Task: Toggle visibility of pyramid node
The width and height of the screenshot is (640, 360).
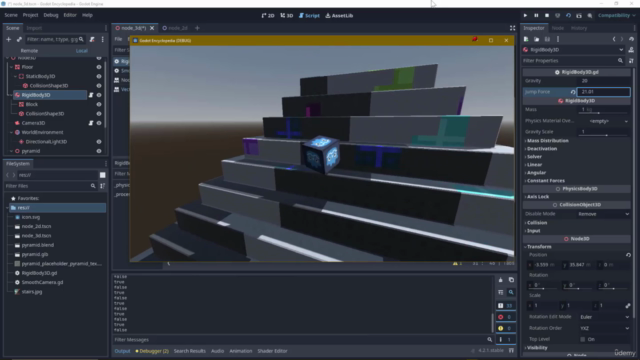Action: click(x=99, y=151)
